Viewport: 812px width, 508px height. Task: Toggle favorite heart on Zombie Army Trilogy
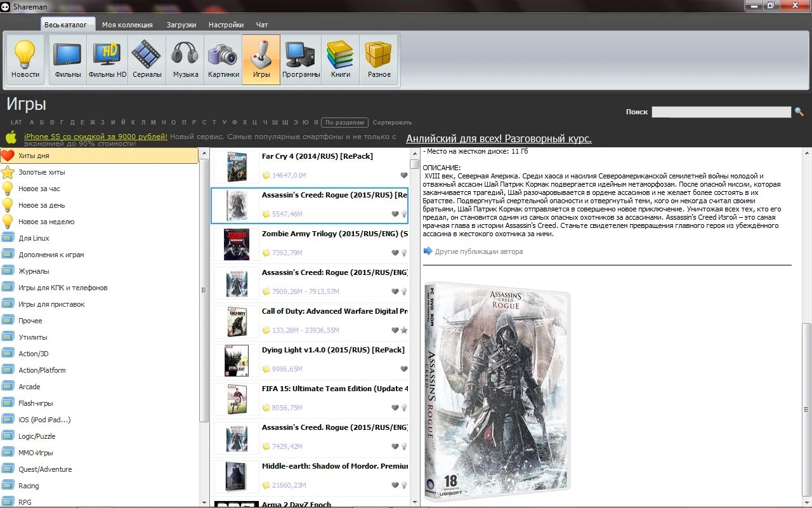395,253
